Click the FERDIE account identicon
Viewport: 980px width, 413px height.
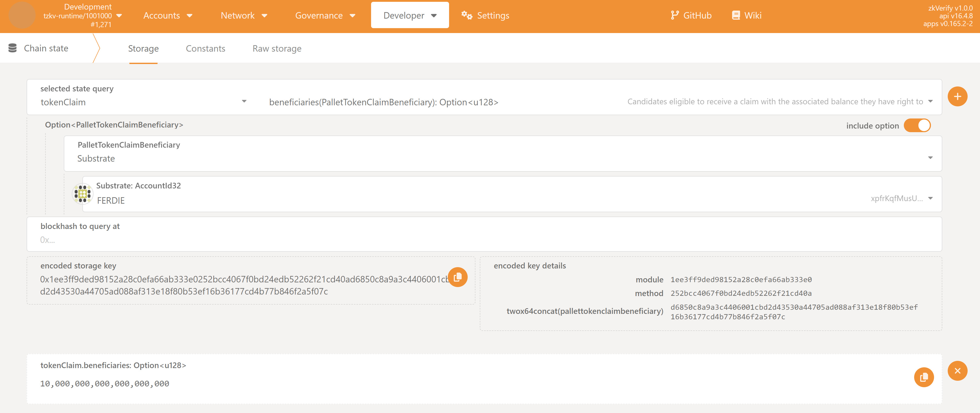[82, 194]
